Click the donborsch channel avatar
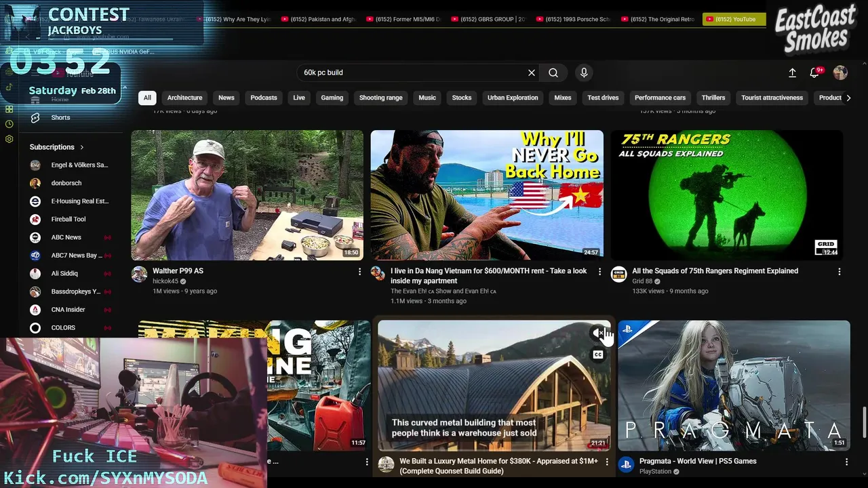Screen dimensions: 868x488 35,183
